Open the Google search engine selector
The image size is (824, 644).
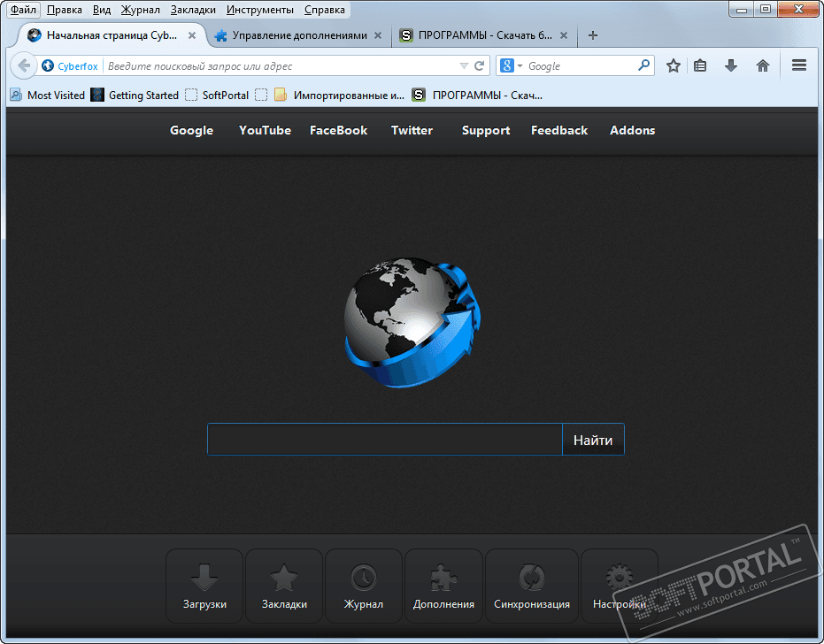[511, 65]
